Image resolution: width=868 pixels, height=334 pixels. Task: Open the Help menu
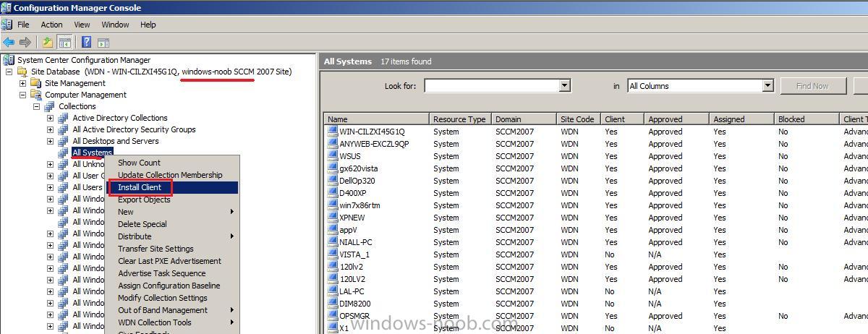[148, 25]
